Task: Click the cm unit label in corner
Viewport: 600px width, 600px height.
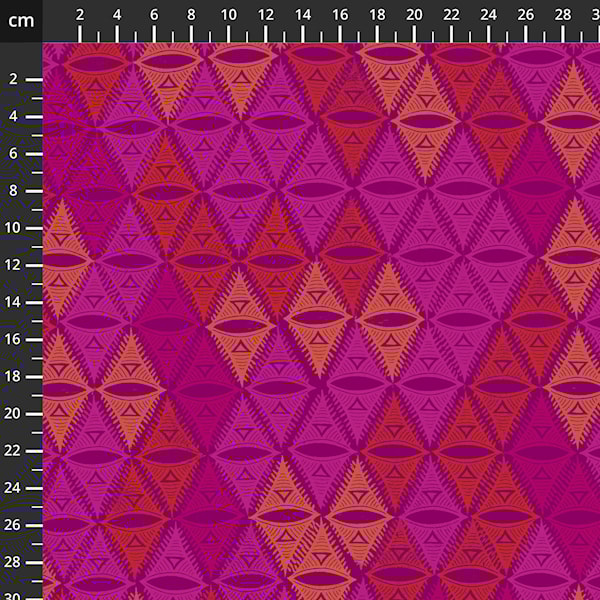Action: (20, 20)
